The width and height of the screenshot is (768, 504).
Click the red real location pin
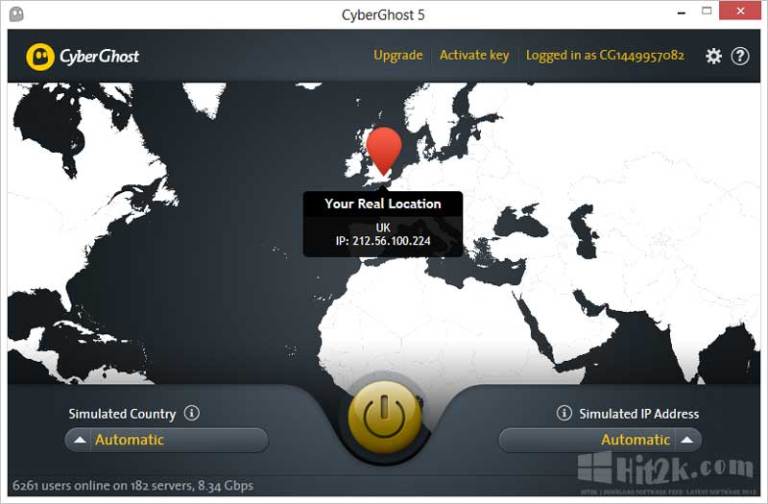tap(384, 151)
